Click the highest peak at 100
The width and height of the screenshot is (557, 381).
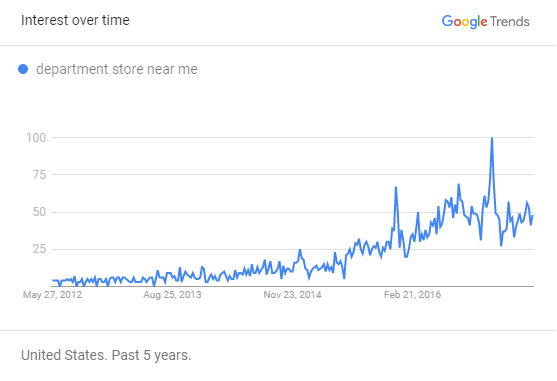[x=492, y=138]
